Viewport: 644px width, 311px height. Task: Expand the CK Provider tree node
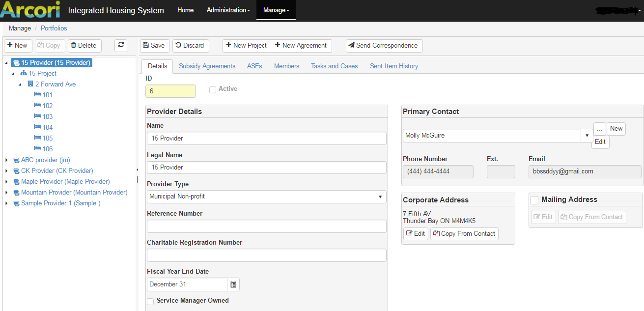(x=6, y=171)
